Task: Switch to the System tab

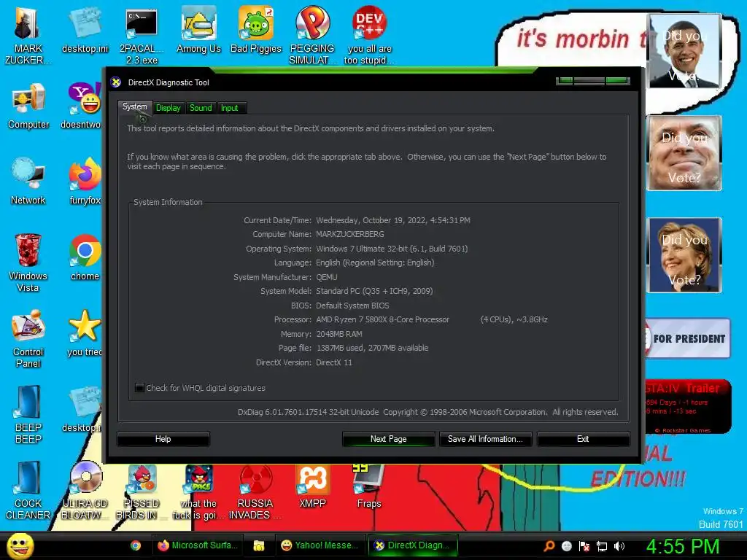Action: pyautogui.click(x=135, y=106)
